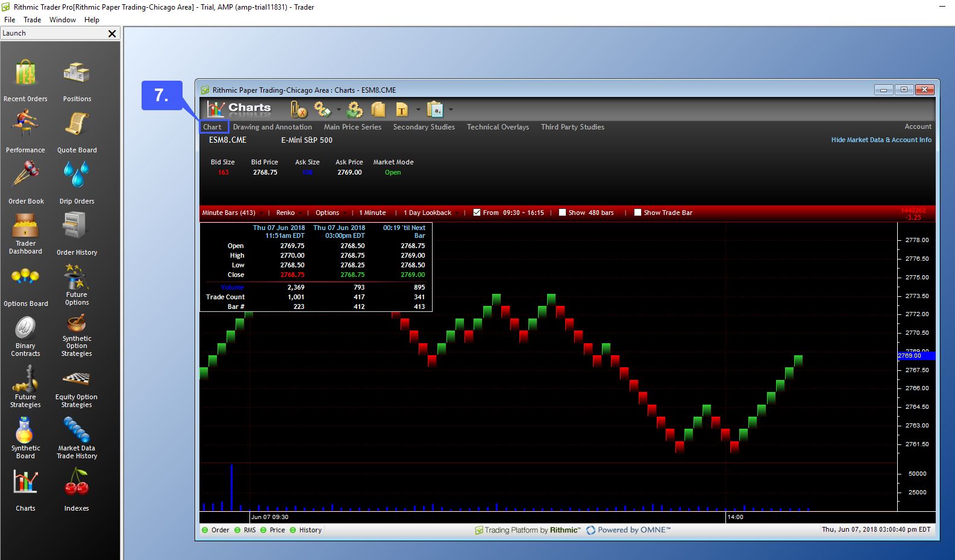Screen dimensions: 955x560
Task: Select the Main Price Series tab
Action: point(352,127)
